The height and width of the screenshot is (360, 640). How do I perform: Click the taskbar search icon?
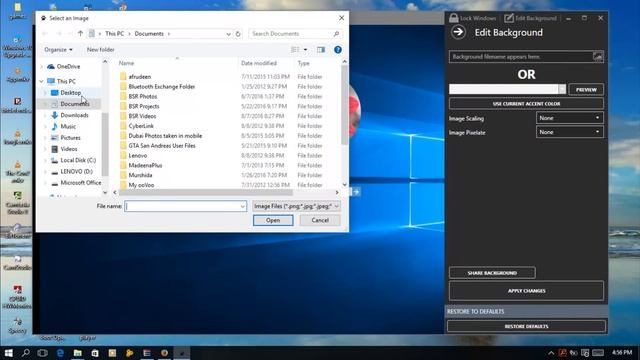tap(25, 353)
